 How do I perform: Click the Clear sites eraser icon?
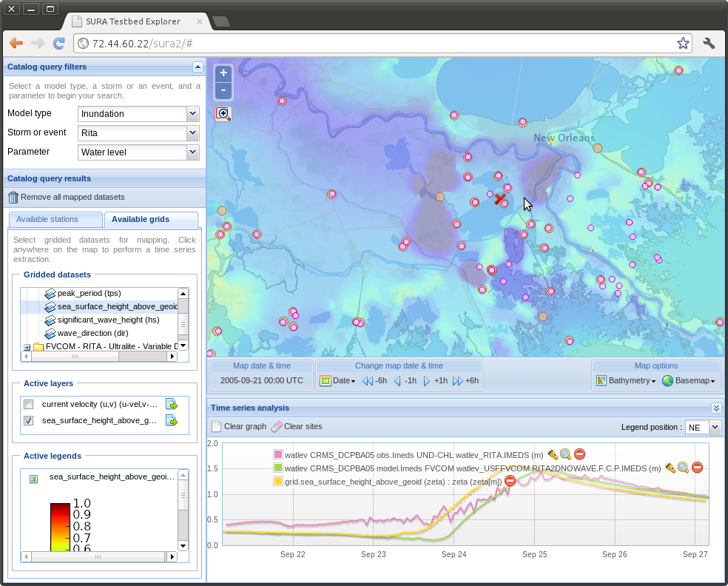point(277,427)
